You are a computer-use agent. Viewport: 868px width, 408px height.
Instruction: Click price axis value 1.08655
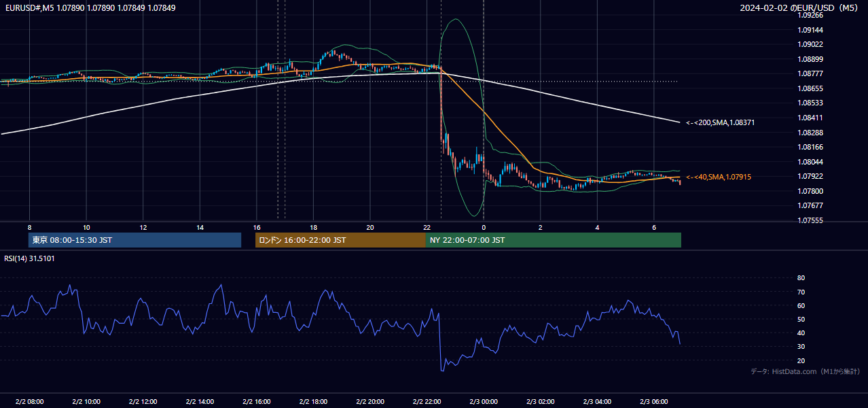click(x=810, y=88)
